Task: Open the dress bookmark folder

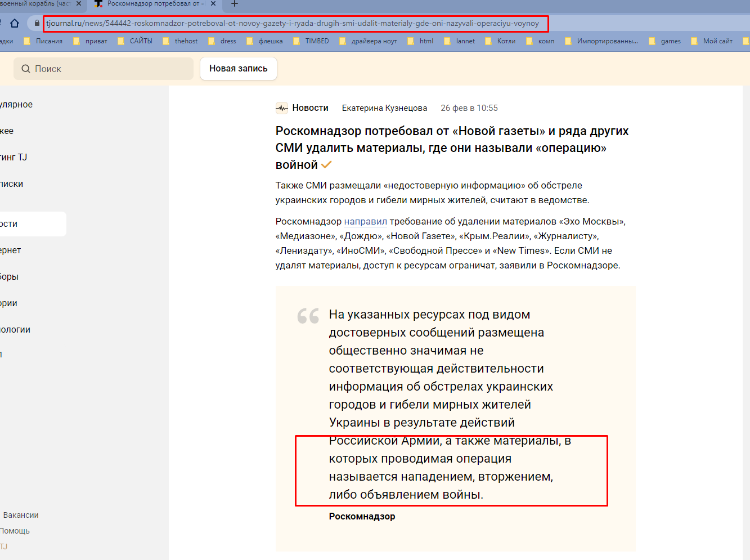Action: (222, 41)
